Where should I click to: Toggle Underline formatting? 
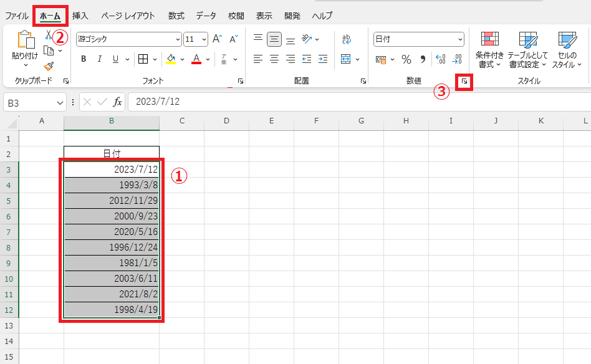click(115, 59)
